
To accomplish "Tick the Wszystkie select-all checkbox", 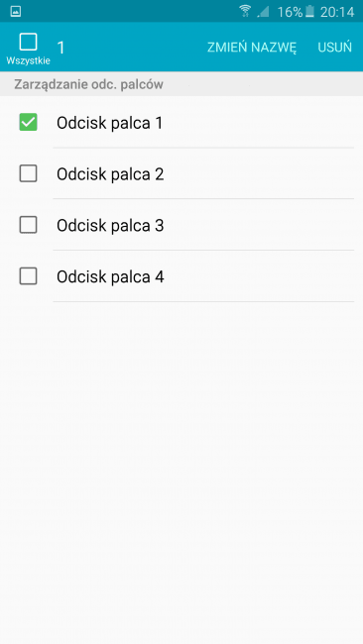I will [x=28, y=42].
